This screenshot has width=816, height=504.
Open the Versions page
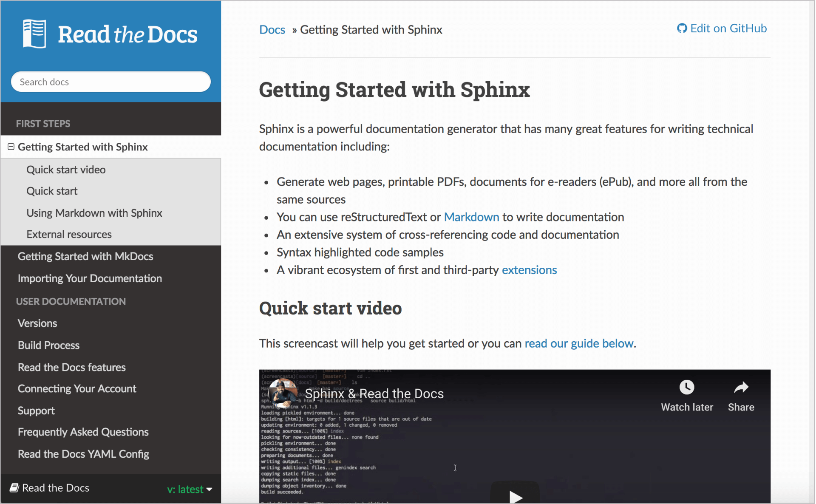tap(37, 323)
